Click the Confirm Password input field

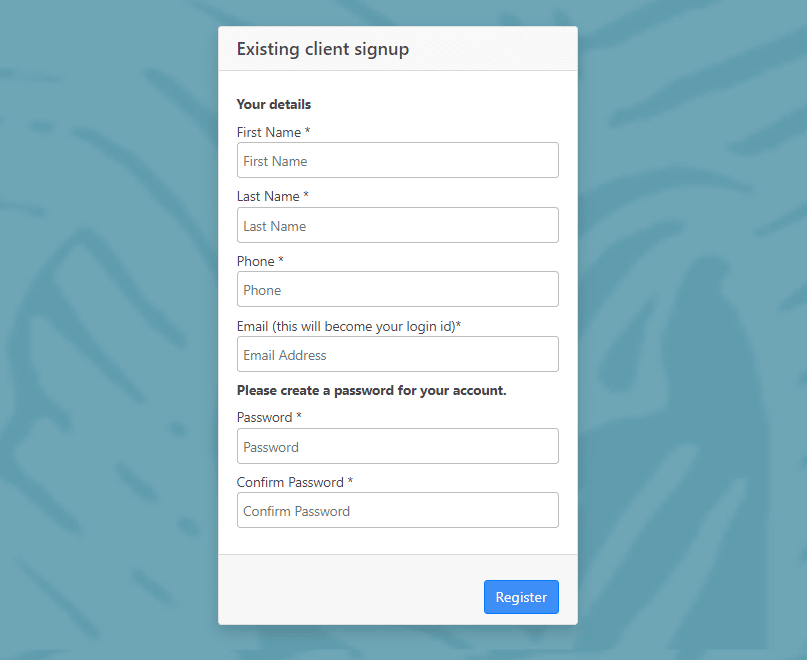397,510
